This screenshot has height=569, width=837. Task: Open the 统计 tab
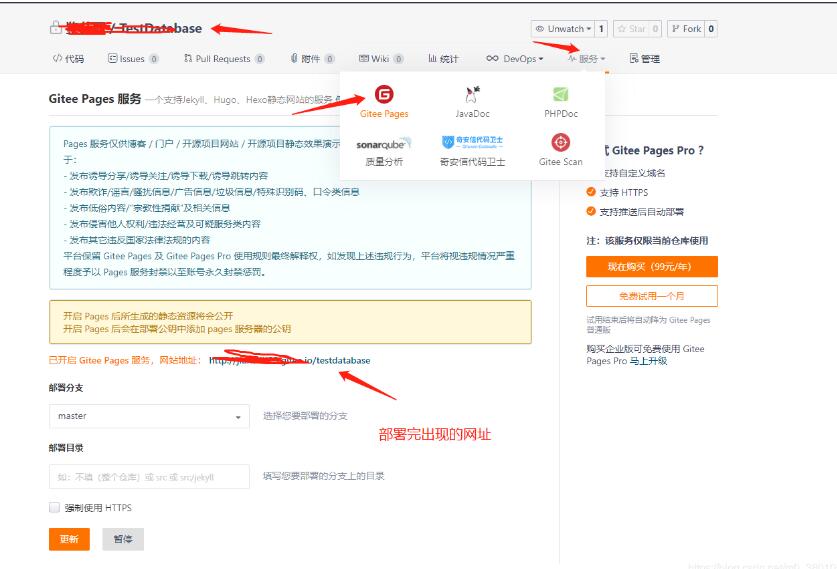click(443, 59)
